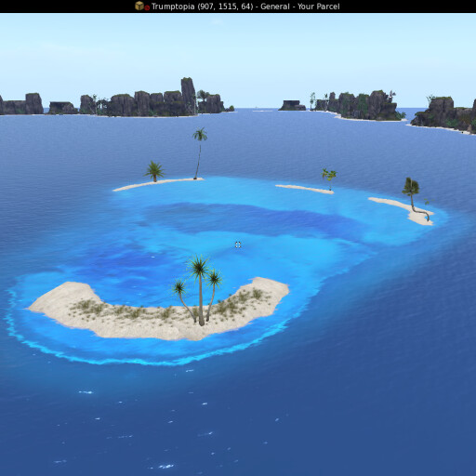476x476 pixels.
Task: Click the flat dark rock at horizon center
Action: point(292,105)
